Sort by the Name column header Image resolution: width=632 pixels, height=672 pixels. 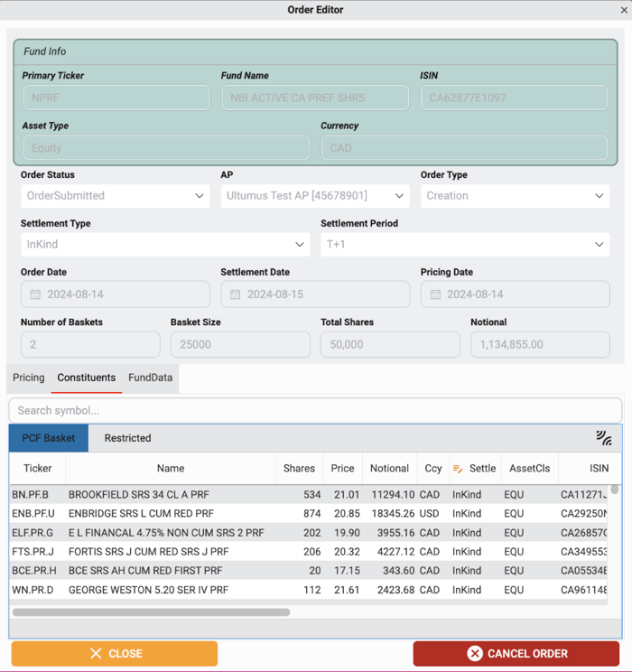click(171, 469)
